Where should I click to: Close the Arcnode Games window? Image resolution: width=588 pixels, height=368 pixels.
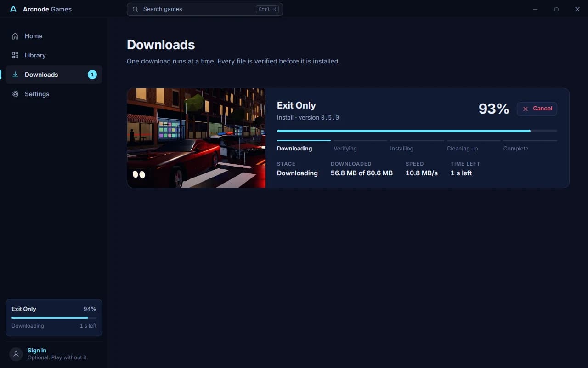pyautogui.click(x=577, y=9)
